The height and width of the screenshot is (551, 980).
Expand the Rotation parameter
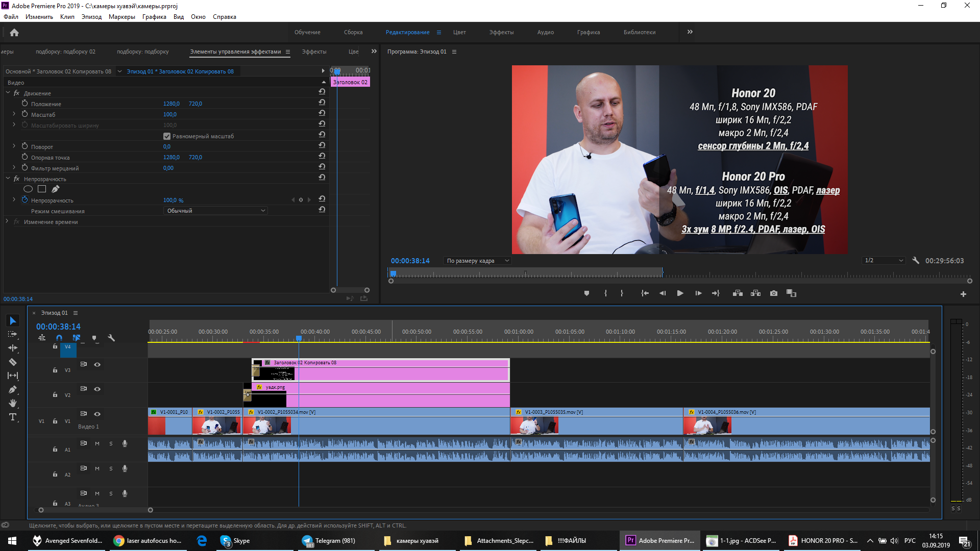[x=14, y=146]
